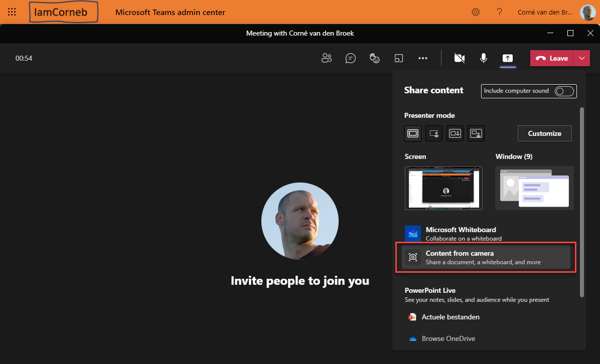The height and width of the screenshot is (364, 600).
Task: Select side-by-side presenter mode
Action: tap(455, 133)
